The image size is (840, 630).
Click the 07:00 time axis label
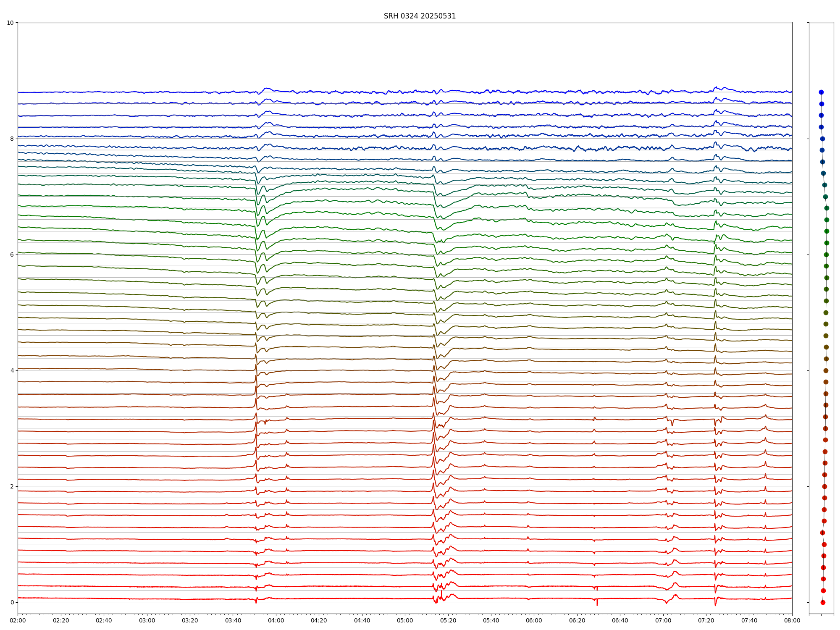pos(663,620)
